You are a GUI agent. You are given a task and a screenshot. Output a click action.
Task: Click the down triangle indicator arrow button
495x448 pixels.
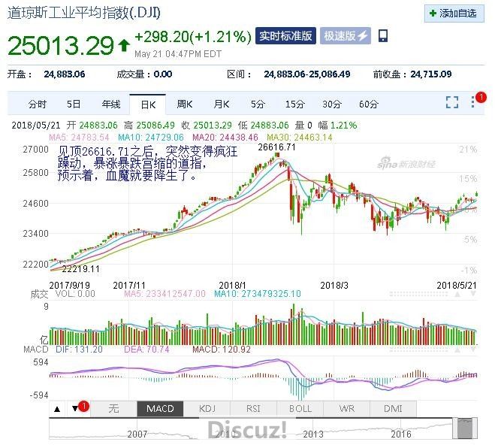(x=75, y=409)
